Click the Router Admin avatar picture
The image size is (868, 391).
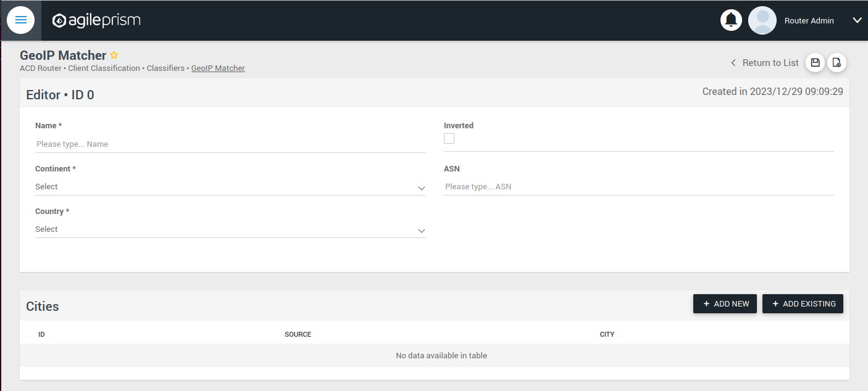click(x=762, y=20)
